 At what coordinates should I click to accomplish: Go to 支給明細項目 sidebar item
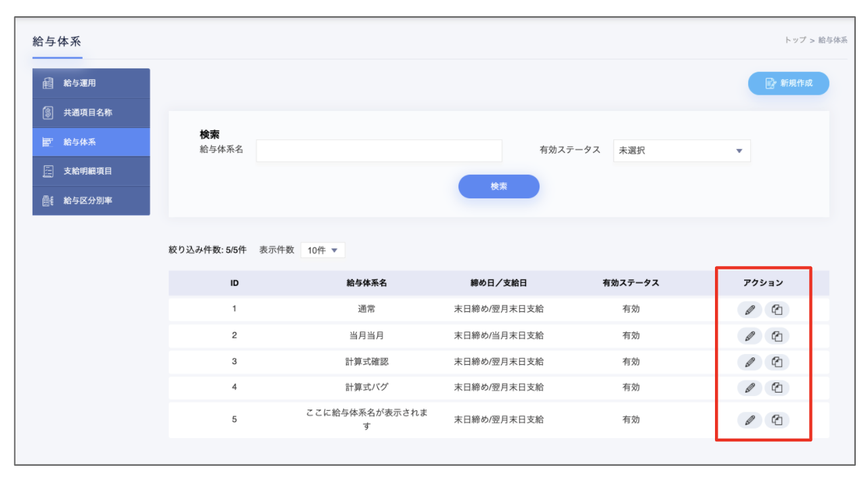(91, 171)
